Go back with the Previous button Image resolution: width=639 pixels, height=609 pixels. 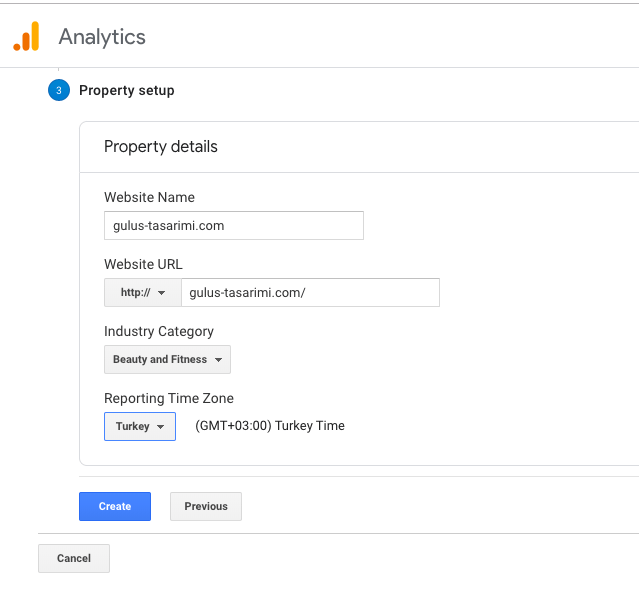[206, 506]
